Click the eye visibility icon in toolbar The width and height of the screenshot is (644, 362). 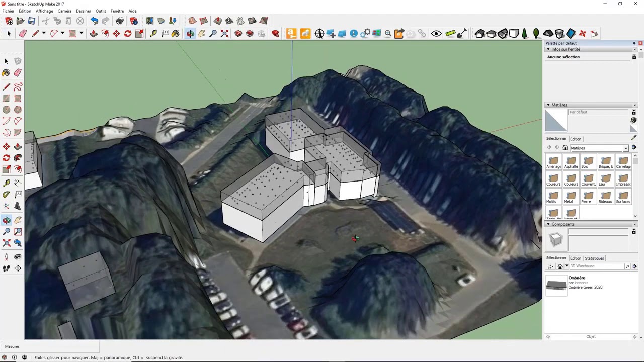[x=436, y=34]
